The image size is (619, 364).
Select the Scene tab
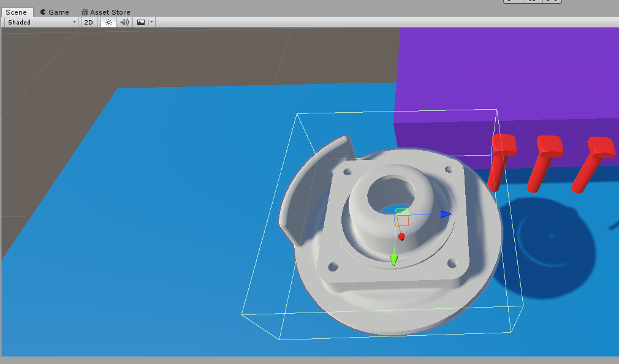tap(17, 12)
